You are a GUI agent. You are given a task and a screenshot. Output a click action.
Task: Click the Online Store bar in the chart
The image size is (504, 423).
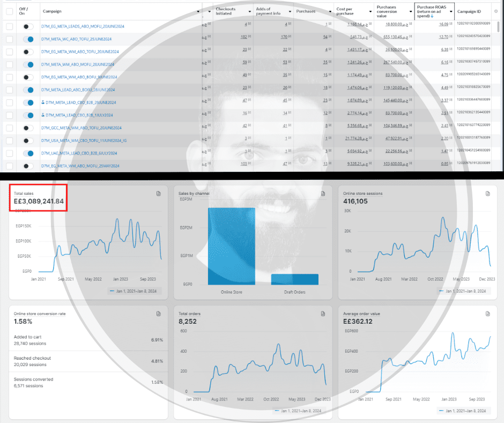(232, 246)
